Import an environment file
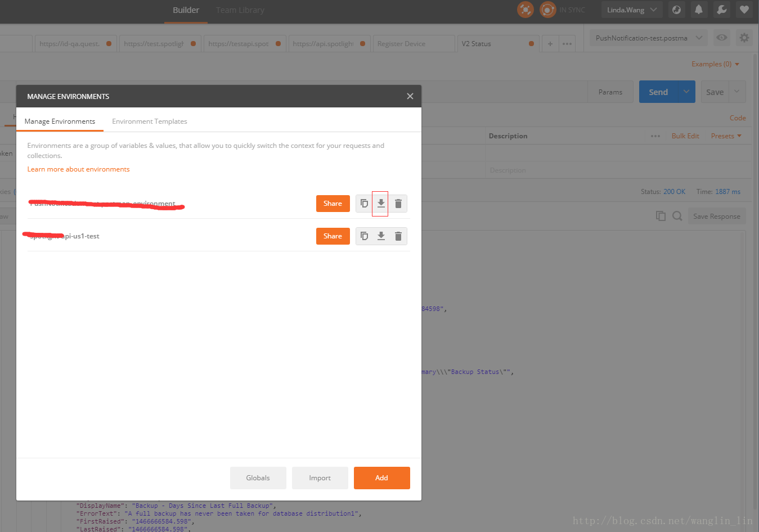Viewport: 759px width, 532px height. point(320,478)
